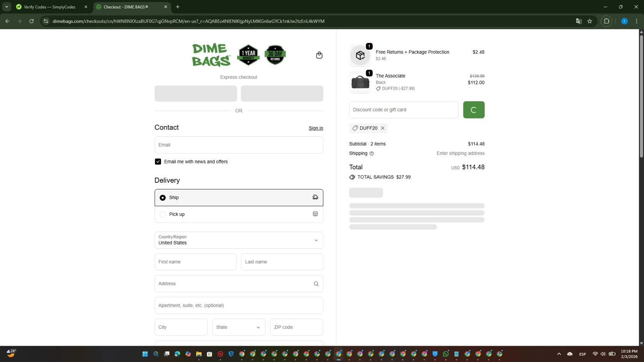The width and height of the screenshot is (644, 362).
Task: Click the address search magnifier icon
Action: [316, 284]
